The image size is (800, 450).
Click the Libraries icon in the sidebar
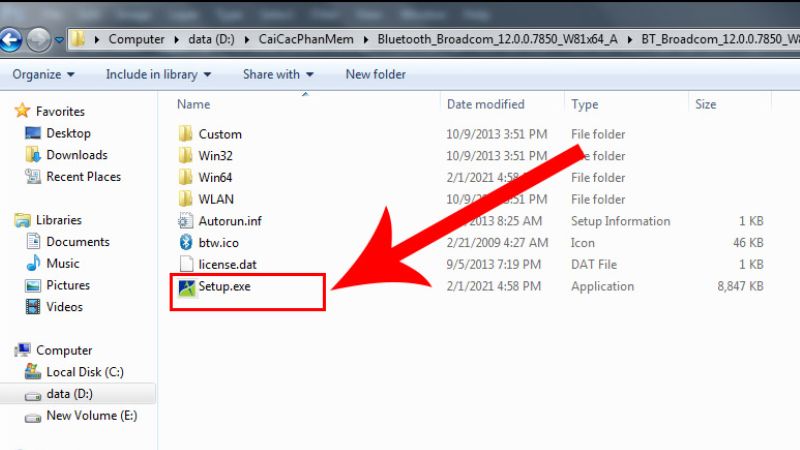coord(22,220)
